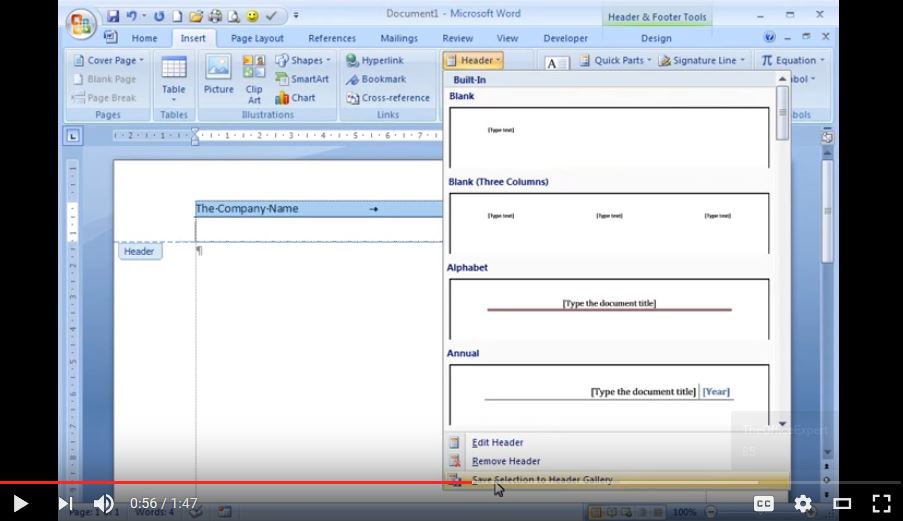Open the Cover Page dropdown
903x521 pixels.
pos(108,60)
